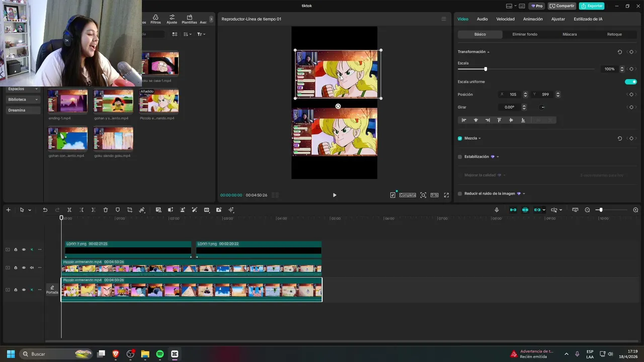The width and height of the screenshot is (644, 362).
Task: Open the Estilizado de IA tab
Action: click(588, 19)
